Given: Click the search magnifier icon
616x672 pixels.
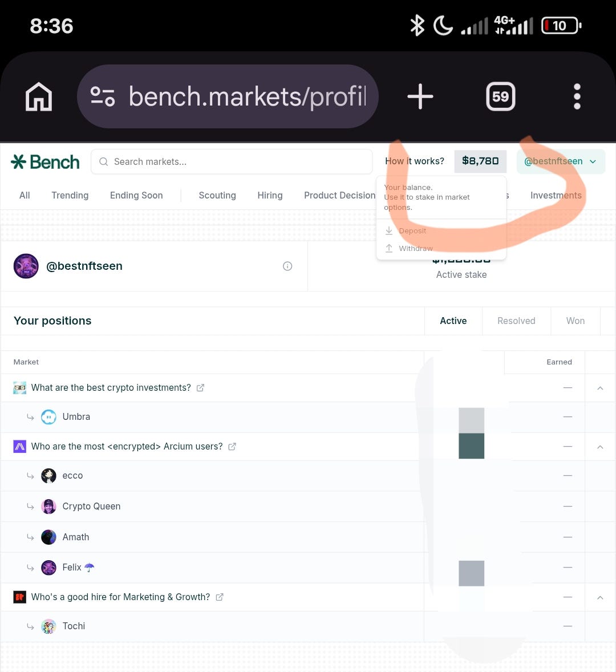Looking at the screenshot, I should click(x=104, y=161).
